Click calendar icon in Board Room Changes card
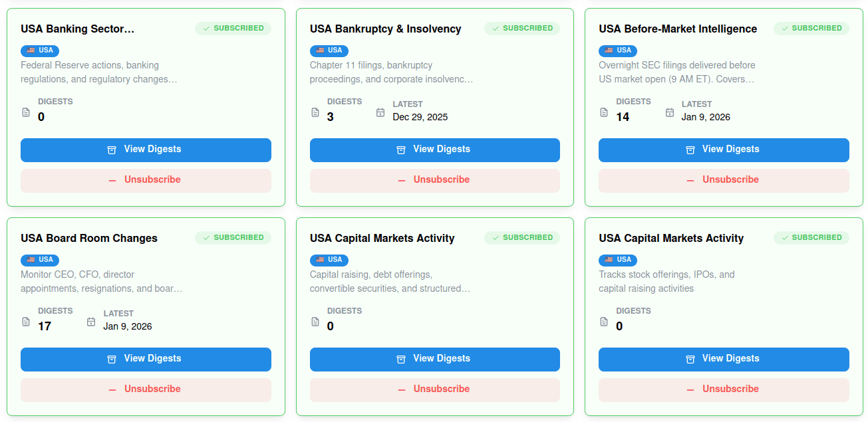This screenshot has height=422, width=868. point(91,322)
